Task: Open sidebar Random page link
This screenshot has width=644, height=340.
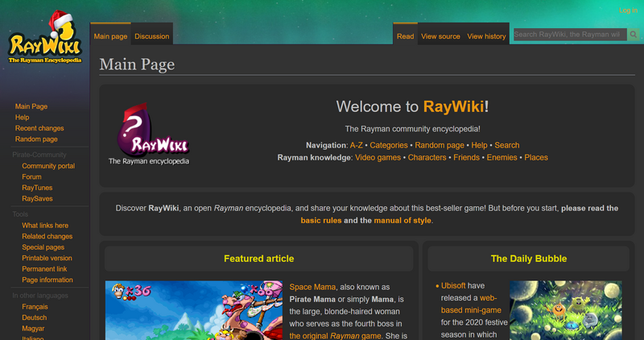Action: click(36, 139)
